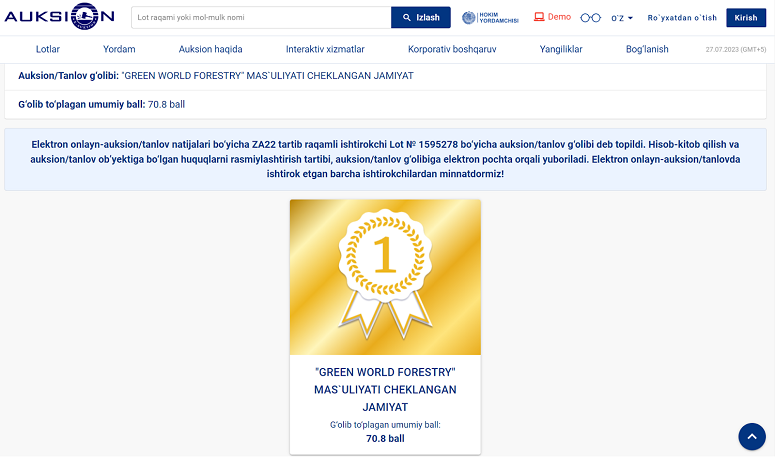The image size is (775, 457).
Task: Open the Korporativ boshqaruv menu
Action: coord(452,49)
